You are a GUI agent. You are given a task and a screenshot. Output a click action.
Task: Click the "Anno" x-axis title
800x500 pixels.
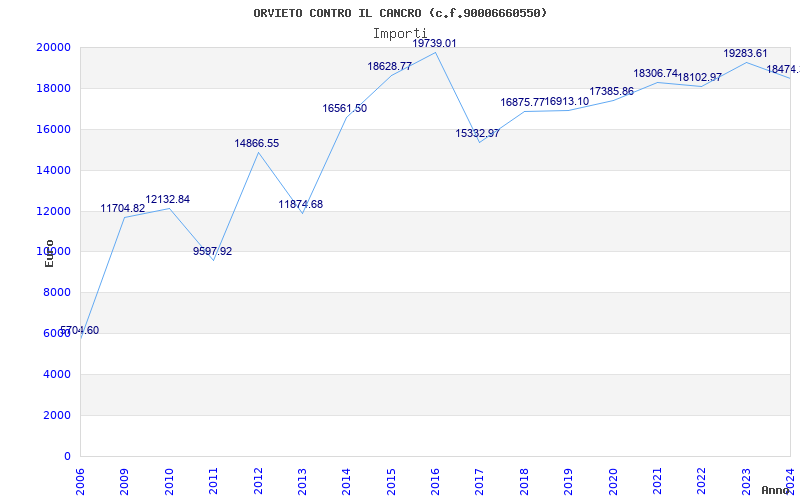(775, 490)
